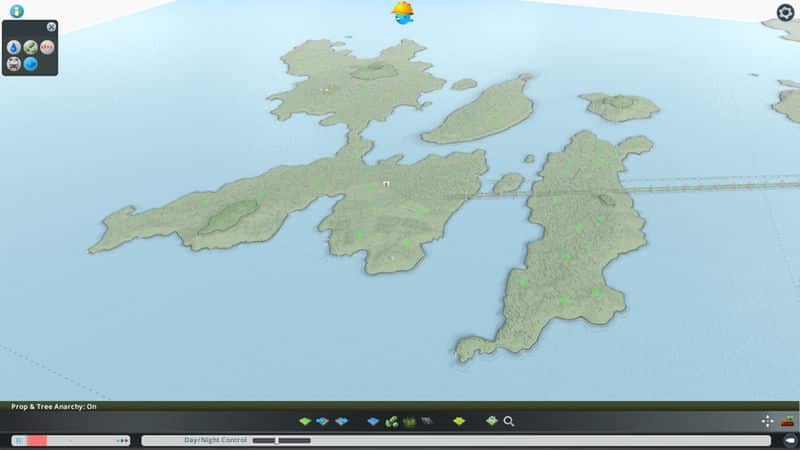The image size is (800, 450).
Task: Click the red dotted icon in floating panel
Action: click(x=47, y=47)
